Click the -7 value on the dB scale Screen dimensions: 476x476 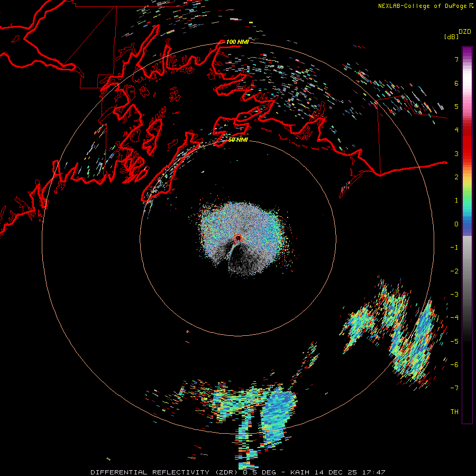[x=454, y=388]
